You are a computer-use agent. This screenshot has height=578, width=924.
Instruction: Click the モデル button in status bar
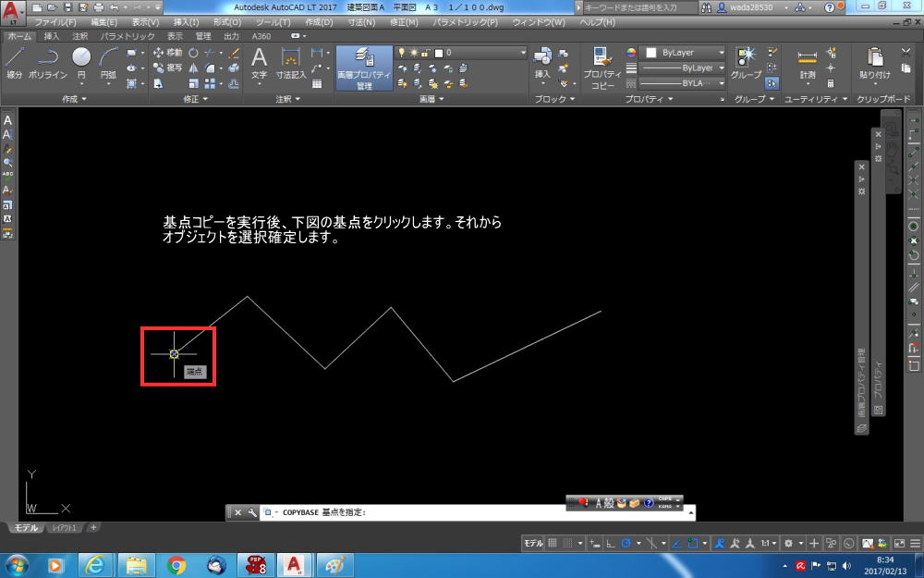click(x=533, y=543)
